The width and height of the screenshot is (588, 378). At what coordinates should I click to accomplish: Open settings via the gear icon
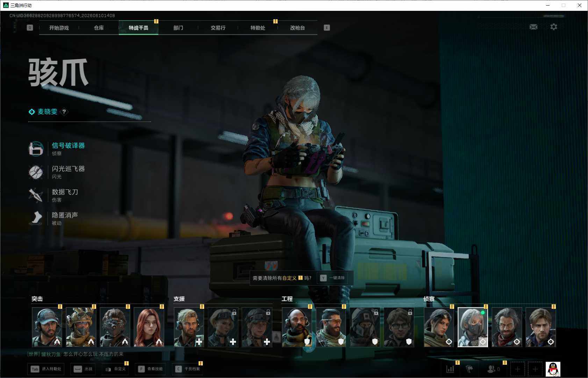pyautogui.click(x=554, y=27)
